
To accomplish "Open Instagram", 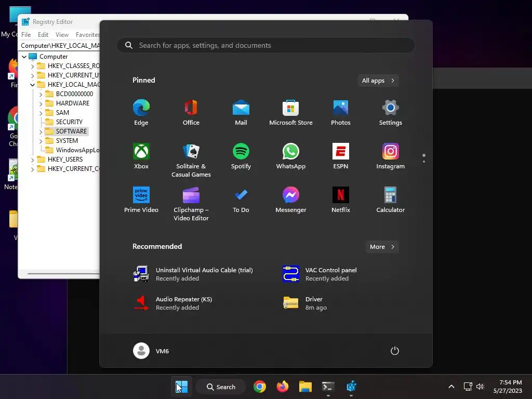I will coord(391,156).
